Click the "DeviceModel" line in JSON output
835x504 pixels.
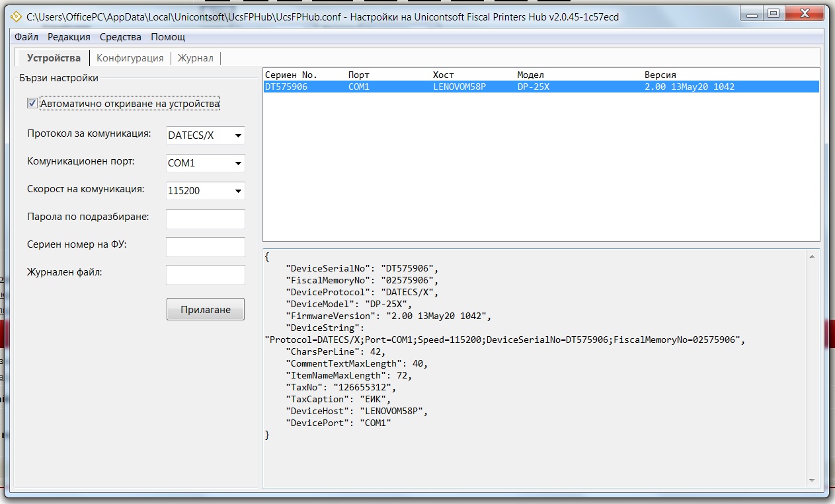pyautogui.click(x=349, y=304)
